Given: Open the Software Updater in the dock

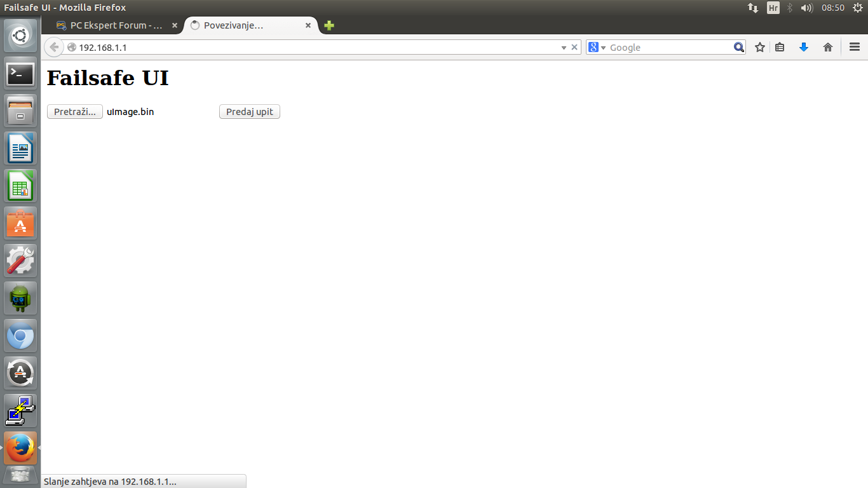Looking at the screenshot, I should click(x=20, y=373).
